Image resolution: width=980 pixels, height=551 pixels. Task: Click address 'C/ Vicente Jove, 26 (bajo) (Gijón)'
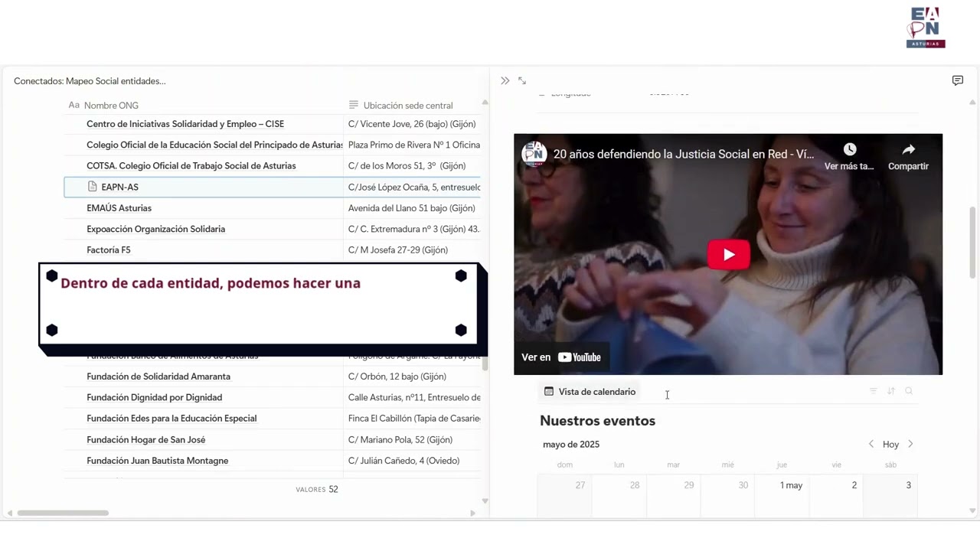click(x=412, y=124)
